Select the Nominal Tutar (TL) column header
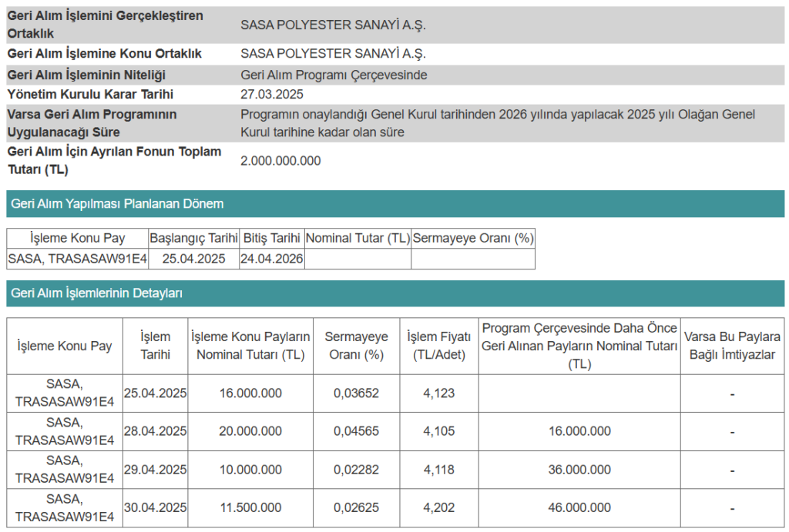This screenshot has width=789, height=532. 357,238
